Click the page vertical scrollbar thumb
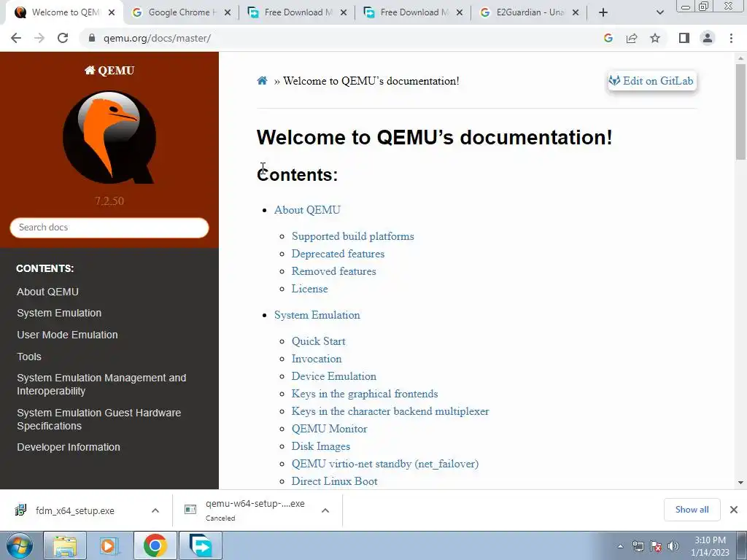 click(740, 112)
